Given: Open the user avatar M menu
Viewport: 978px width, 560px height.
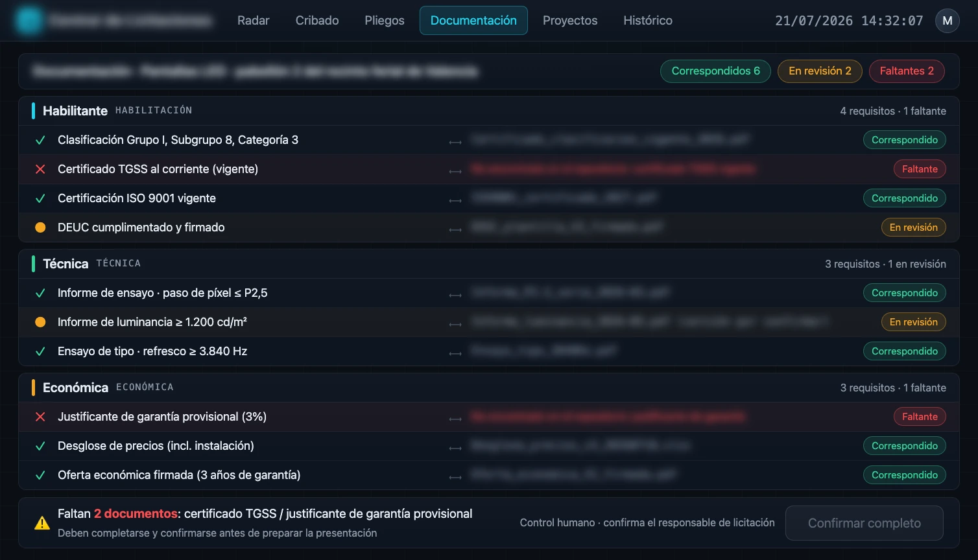Looking at the screenshot, I should [x=947, y=21].
